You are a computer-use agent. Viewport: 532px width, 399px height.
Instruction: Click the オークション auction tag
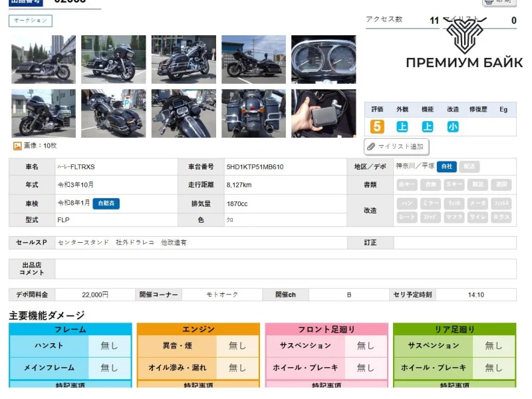tap(30, 21)
